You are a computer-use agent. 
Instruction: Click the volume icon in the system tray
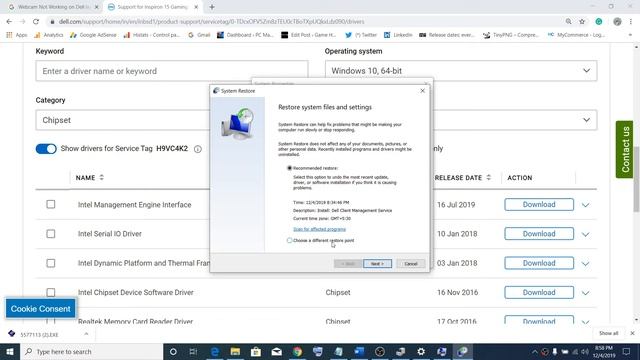[585, 351]
